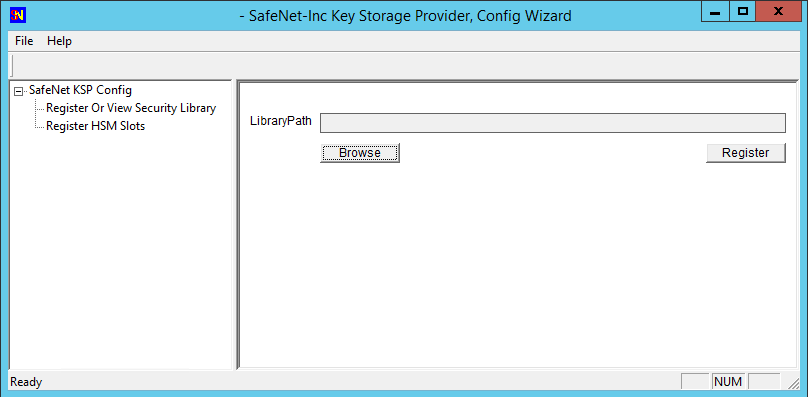Open the File menu
808x397 pixels.
24,41
